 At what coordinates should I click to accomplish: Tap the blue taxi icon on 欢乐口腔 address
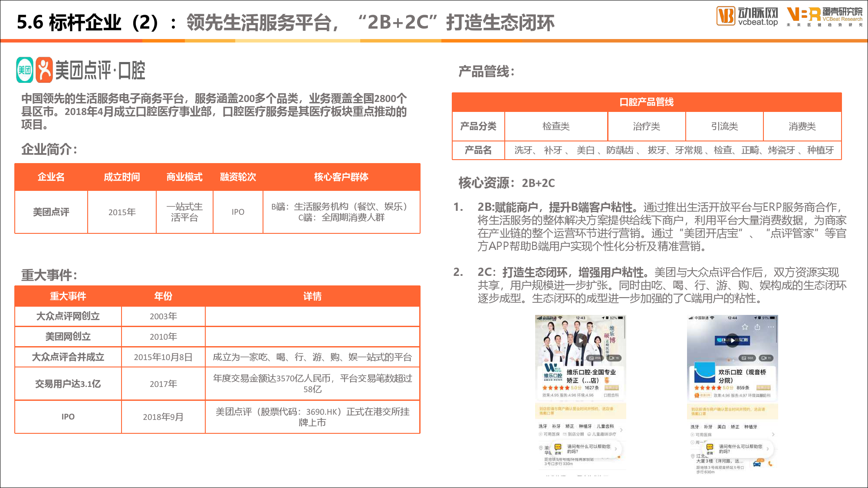click(x=757, y=464)
